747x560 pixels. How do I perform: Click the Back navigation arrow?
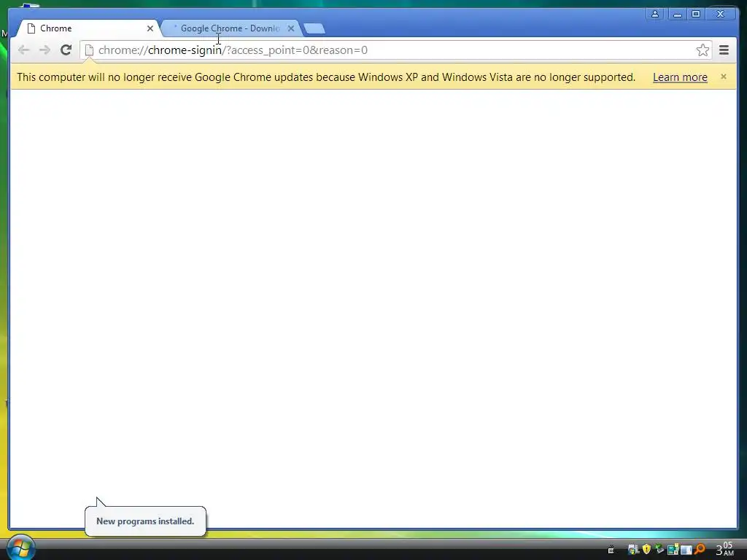pos(24,50)
